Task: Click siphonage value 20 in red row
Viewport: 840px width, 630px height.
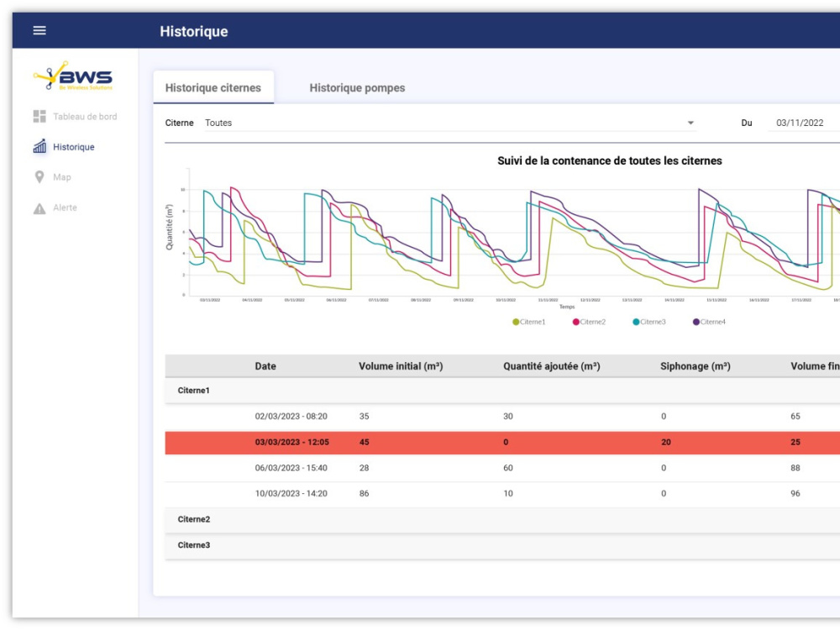Action: [x=665, y=443]
